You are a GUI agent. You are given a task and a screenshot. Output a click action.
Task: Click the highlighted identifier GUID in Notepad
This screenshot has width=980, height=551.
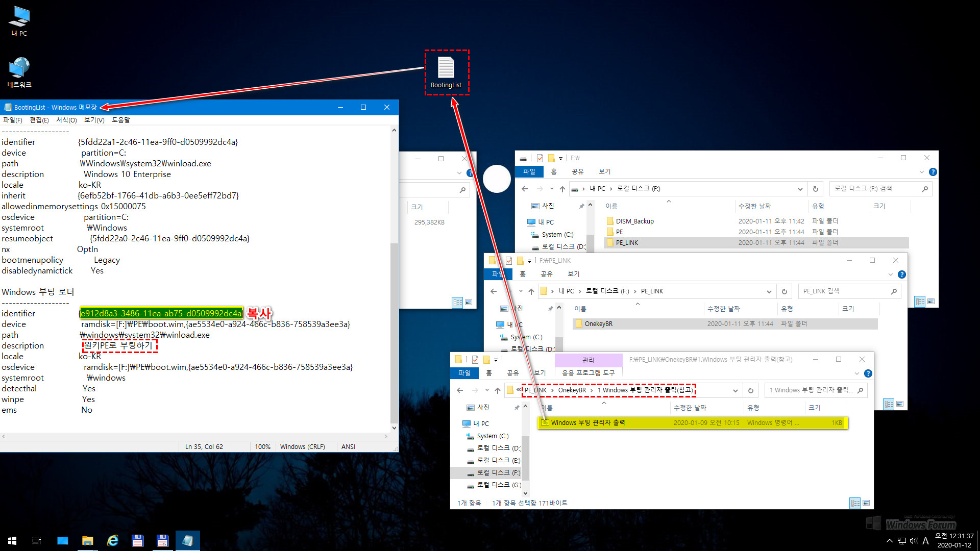[x=161, y=313]
